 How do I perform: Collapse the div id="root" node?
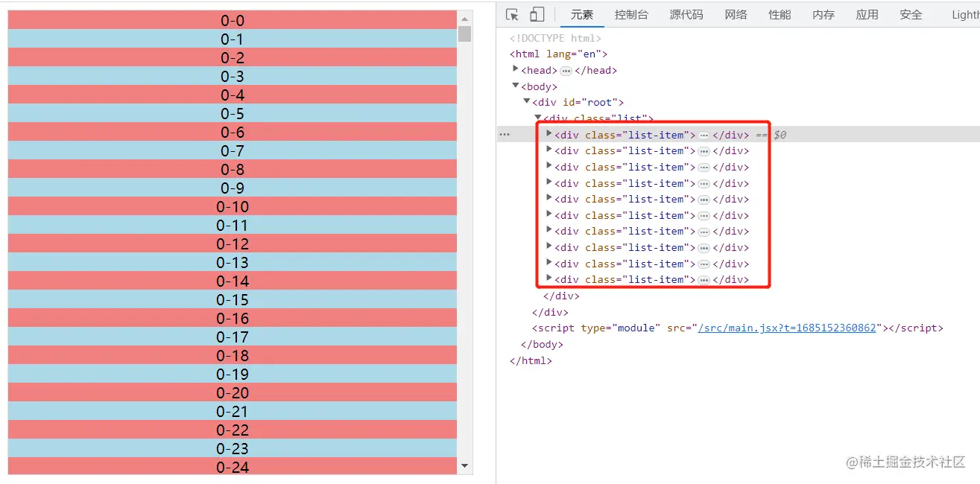click(x=527, y=101)
